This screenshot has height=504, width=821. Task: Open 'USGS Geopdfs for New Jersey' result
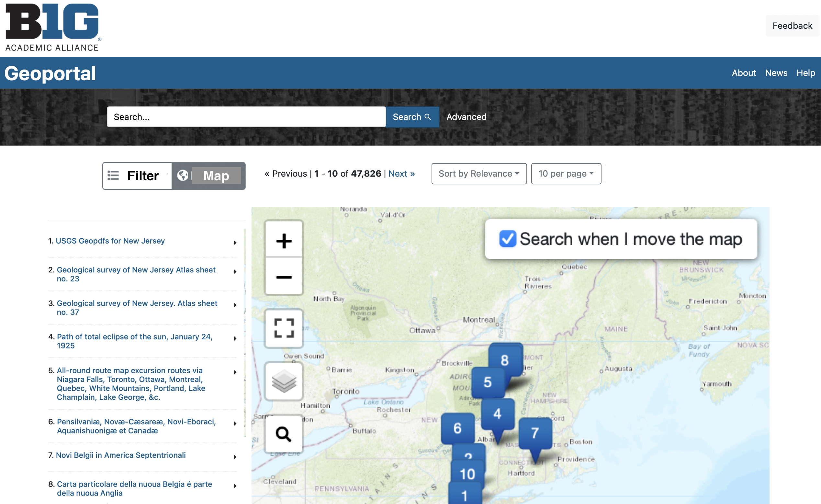[110, 241]
